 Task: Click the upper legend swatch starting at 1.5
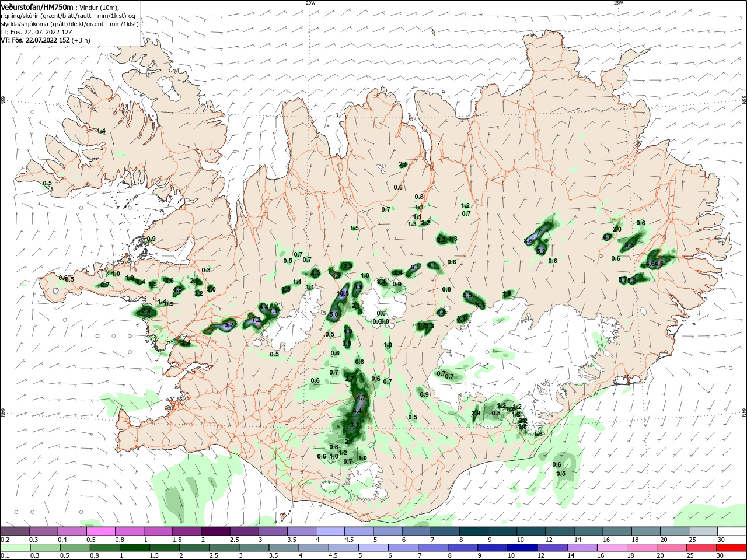pyautogui.click(x=186, y=531)
